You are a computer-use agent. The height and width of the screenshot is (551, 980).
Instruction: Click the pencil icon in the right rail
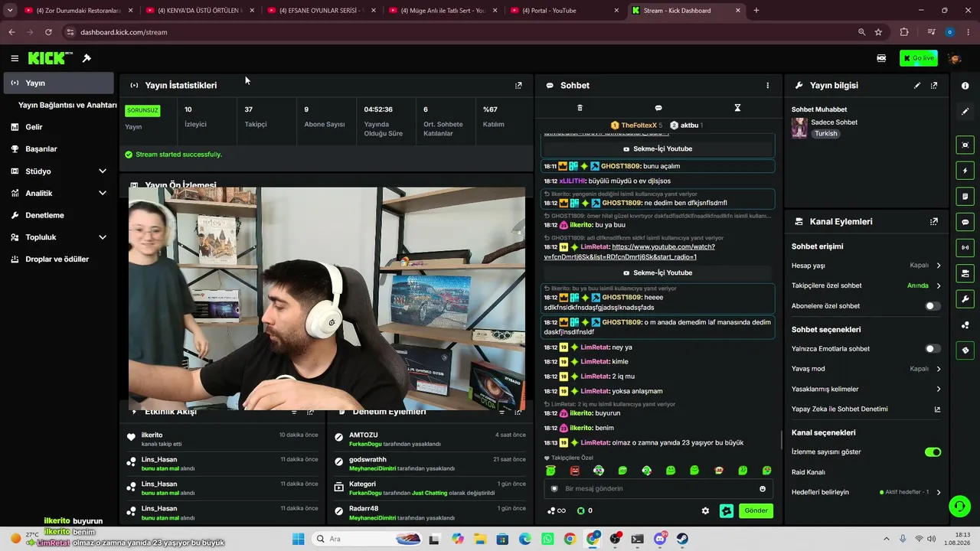pyautogui.click(x=965, y=112)
